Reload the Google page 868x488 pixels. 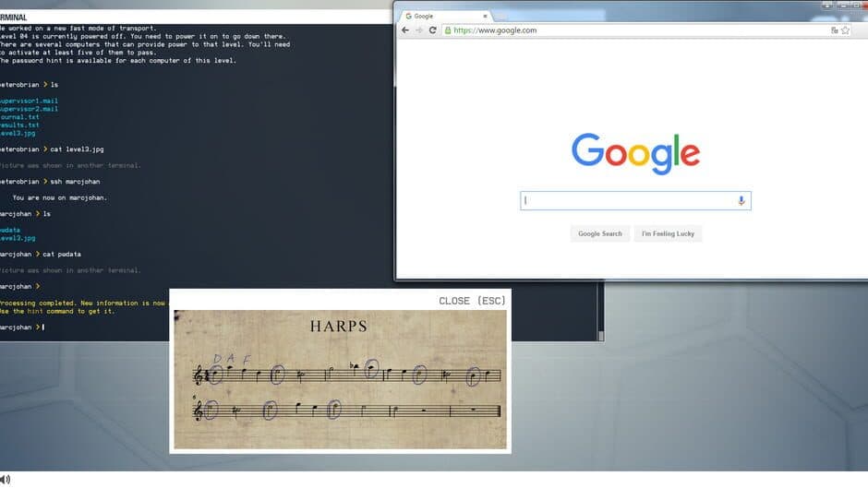tap(433, 30)
